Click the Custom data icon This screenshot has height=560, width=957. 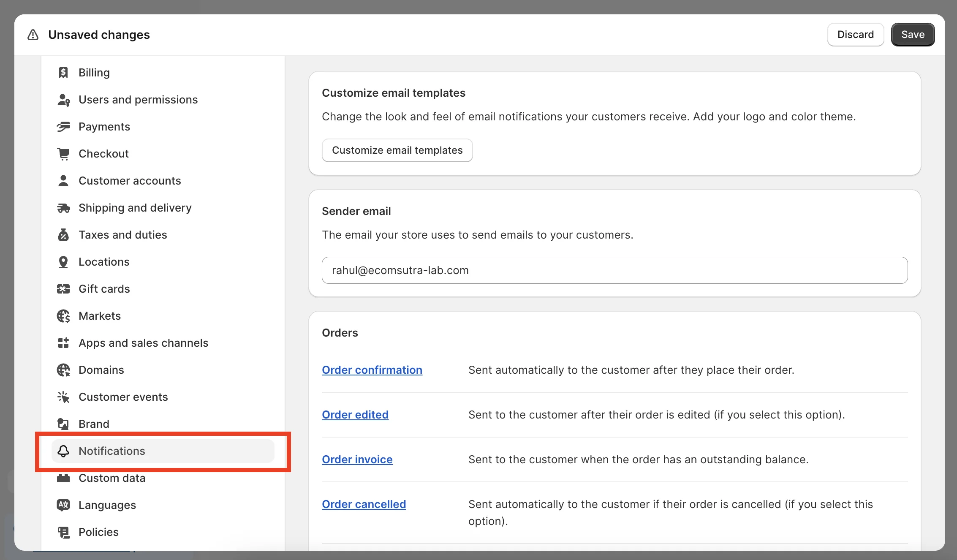63,478
